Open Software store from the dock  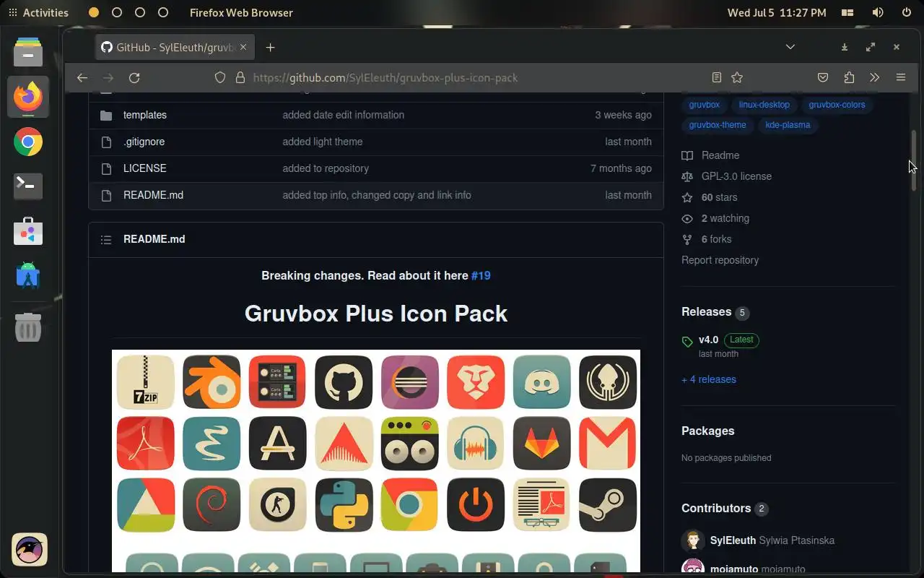click(28, 231)
